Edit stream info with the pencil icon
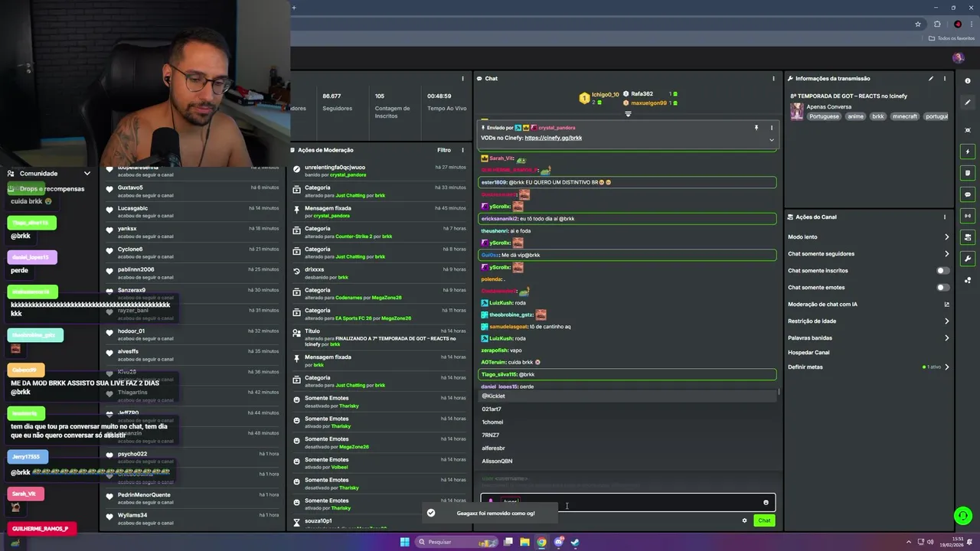 pos(931,78)
